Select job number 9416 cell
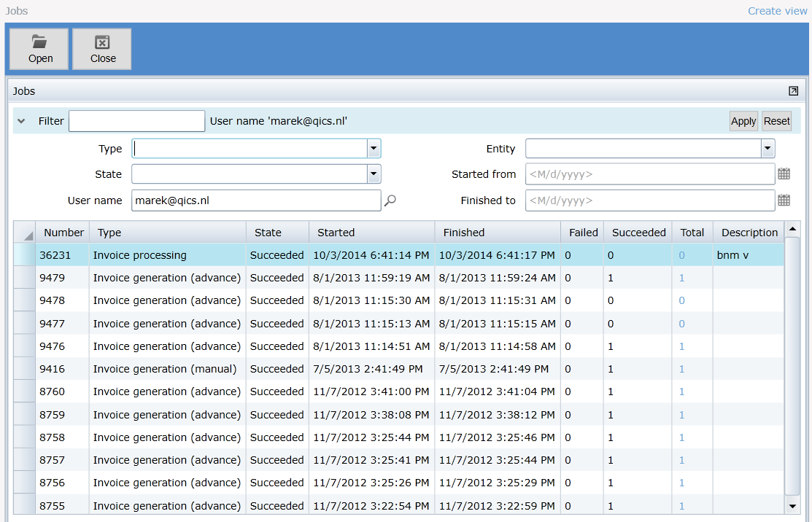 [x=63, y=369]
